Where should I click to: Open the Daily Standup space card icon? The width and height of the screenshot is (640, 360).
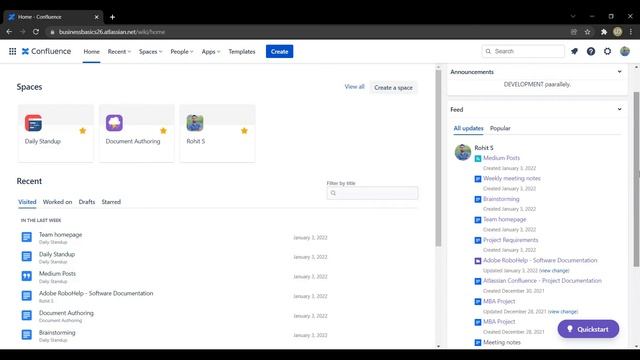click(x=33, y=123)
